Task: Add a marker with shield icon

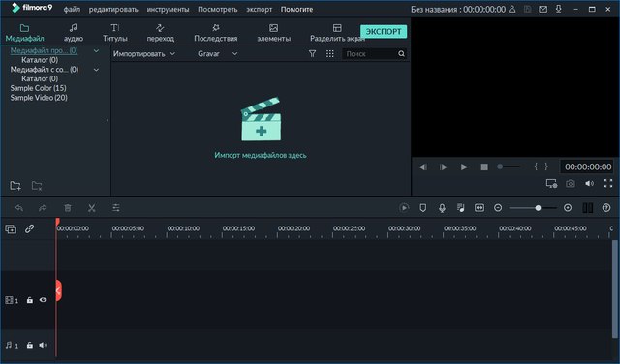Action: tap(422, 208)
